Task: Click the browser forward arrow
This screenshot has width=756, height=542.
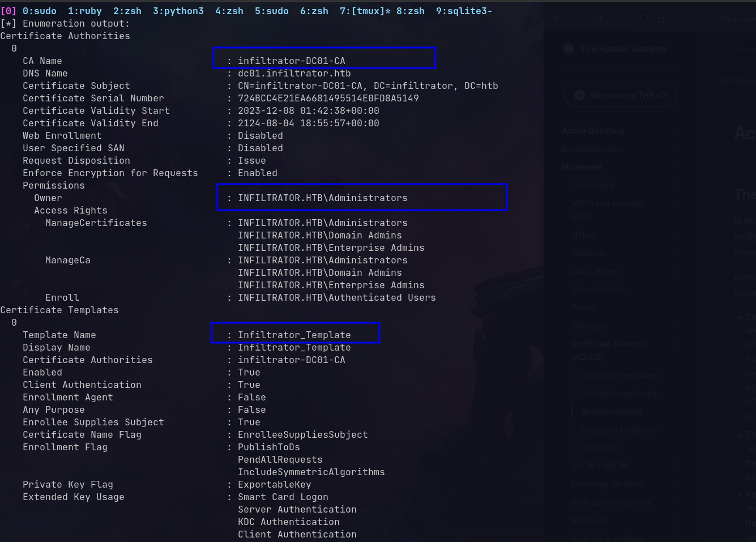Action: (577, 19)
